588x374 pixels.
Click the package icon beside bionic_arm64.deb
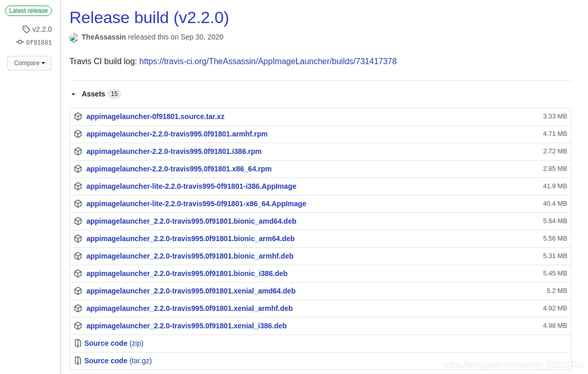[78, 239]
